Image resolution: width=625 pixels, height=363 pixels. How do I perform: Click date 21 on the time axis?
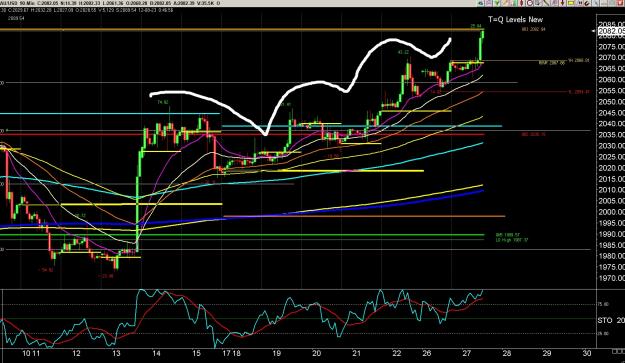[x=357, y=353]
